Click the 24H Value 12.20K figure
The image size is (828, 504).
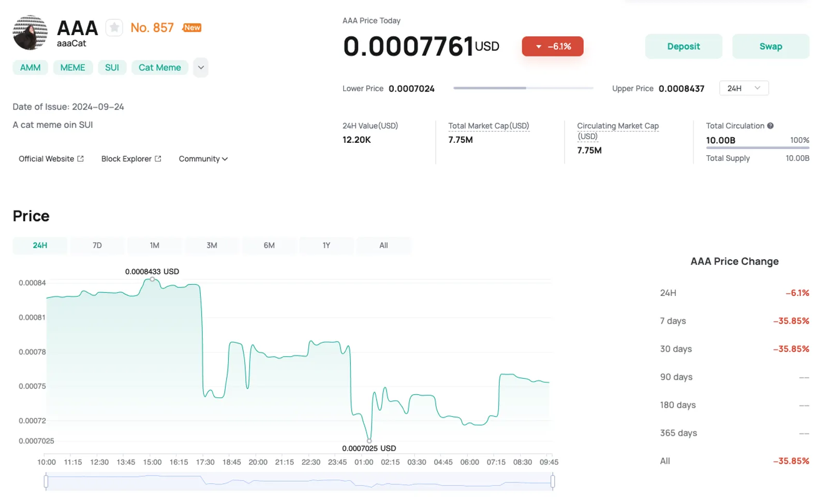pos(357,140)
